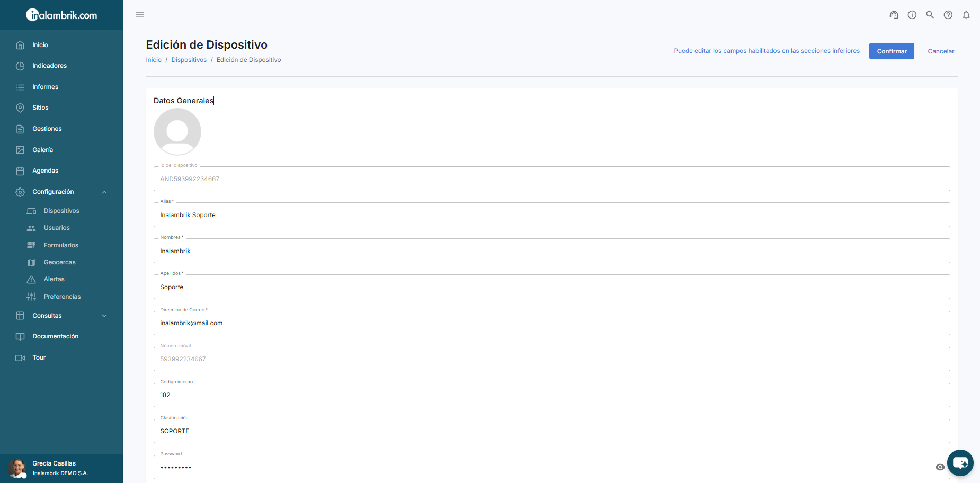Open the help question mark icon
980x483 pixels.
click(x=948, y=15)
